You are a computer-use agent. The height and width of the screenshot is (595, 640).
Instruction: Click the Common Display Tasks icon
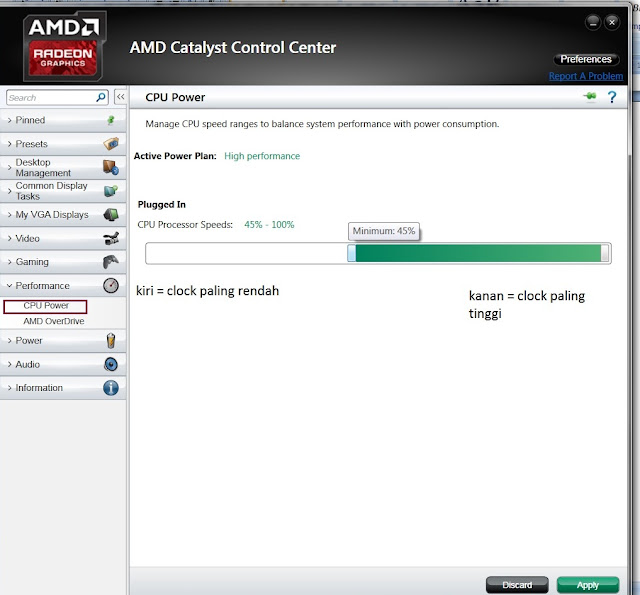pos(111,191)
